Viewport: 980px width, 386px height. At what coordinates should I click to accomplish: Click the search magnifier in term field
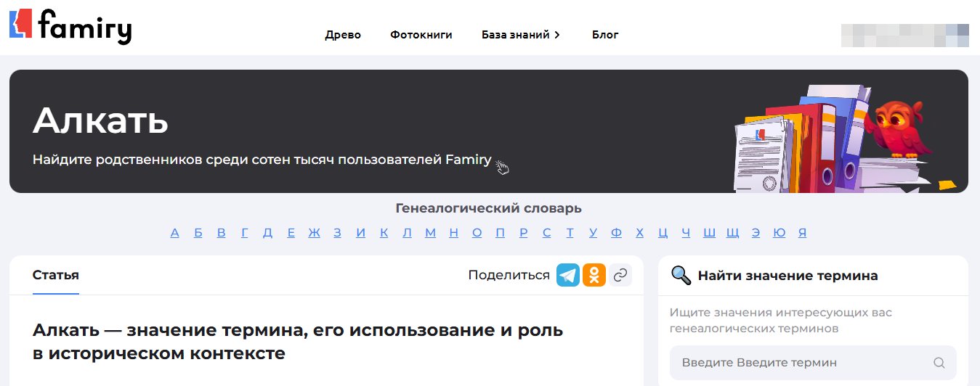click(939, 363)
